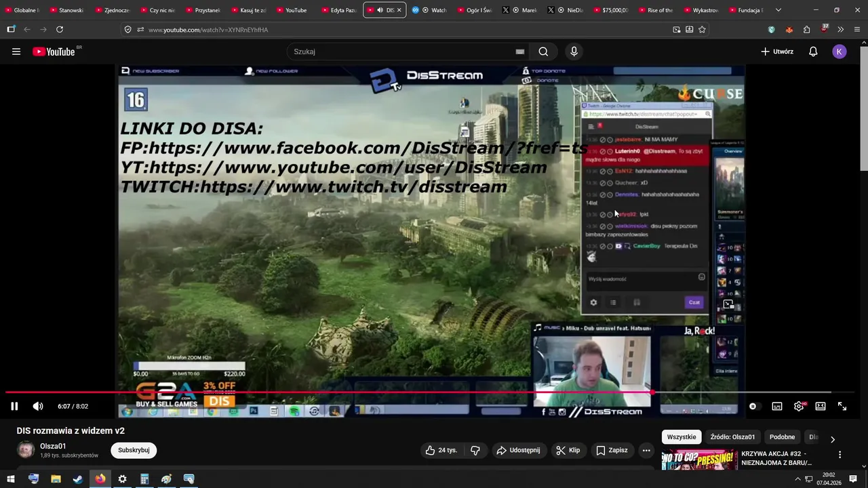Open the on-screen keyboard icon in search box
The width and height of the screenshot is (868, 488).
pos(519,52)
